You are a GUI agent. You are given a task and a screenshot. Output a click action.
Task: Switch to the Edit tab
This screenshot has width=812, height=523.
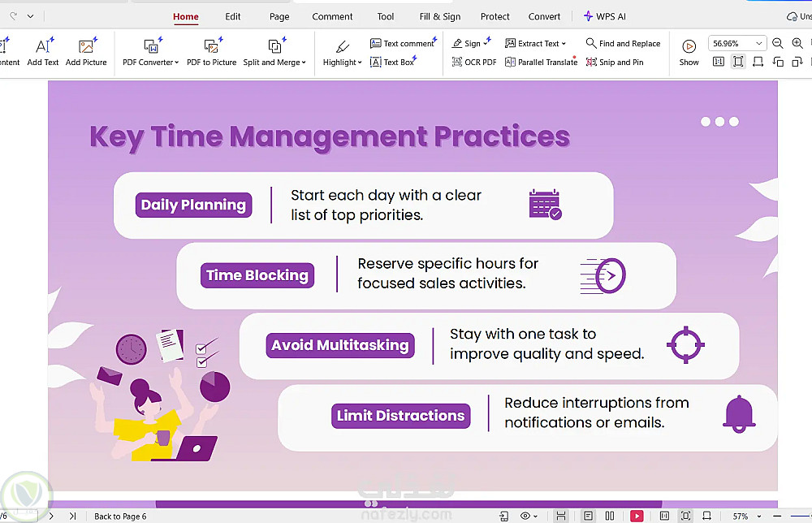(x=232, y=16)
